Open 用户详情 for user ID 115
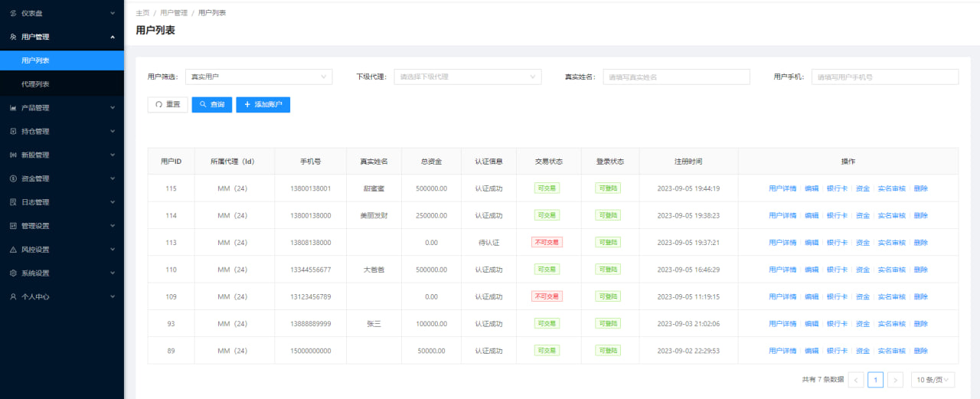The height and width of the screenshot is (399, 980). click(x=782, y=188)
